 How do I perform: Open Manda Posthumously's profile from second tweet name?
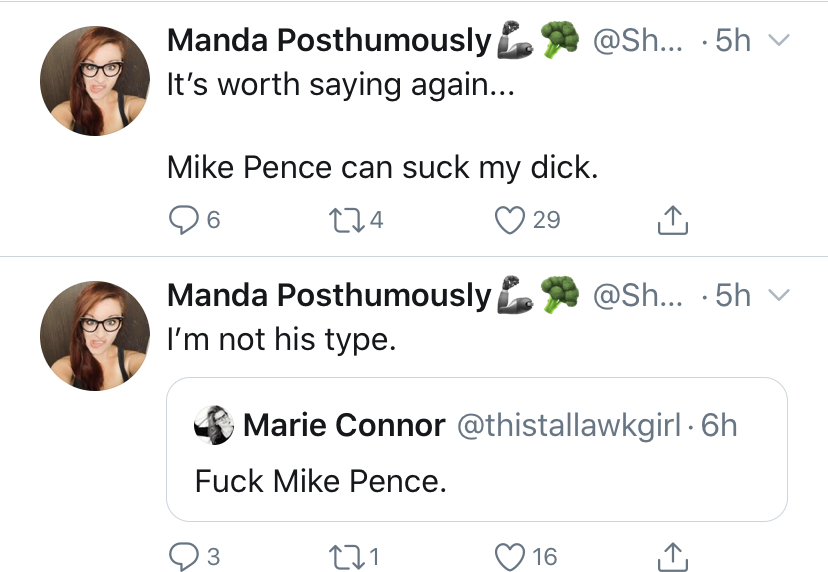tap(329, 295)
